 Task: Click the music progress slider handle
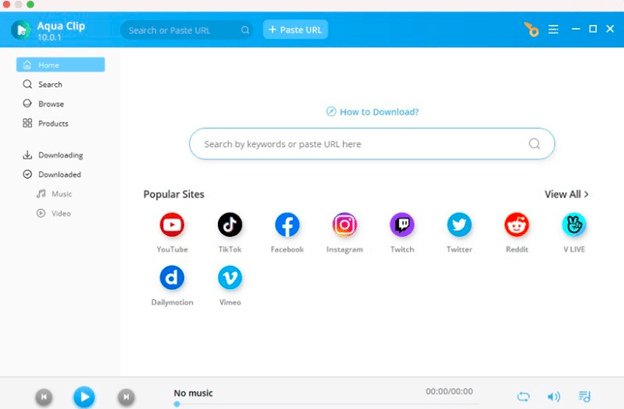(177, 404)
